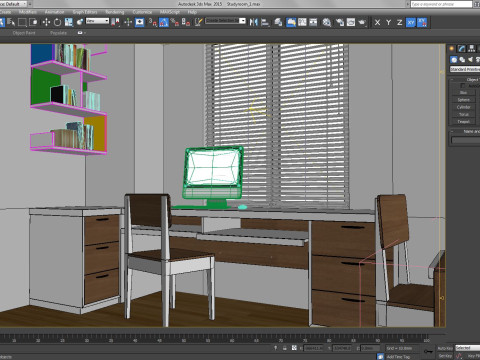
Task: Open the Create Selection Set dropdown
Action: click(225, 21)
